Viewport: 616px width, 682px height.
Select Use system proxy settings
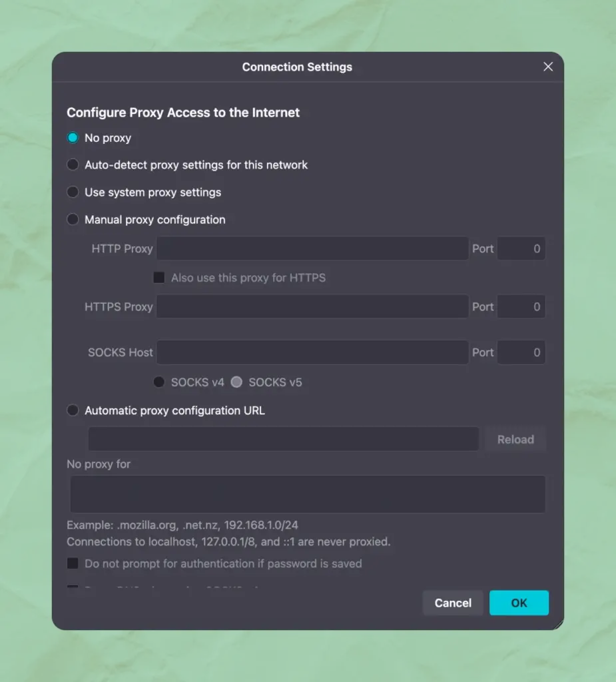73,192
